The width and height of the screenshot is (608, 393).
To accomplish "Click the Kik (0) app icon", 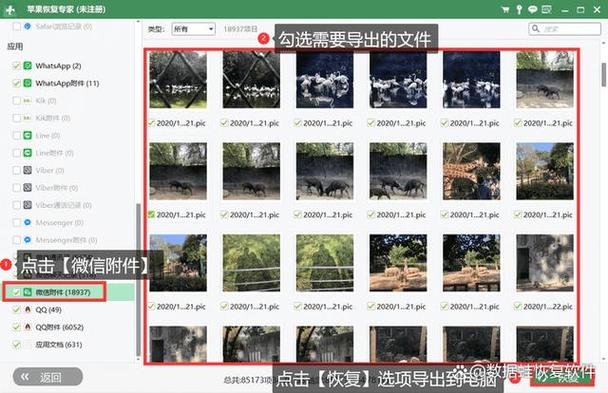I will click(x=27, y=101).
